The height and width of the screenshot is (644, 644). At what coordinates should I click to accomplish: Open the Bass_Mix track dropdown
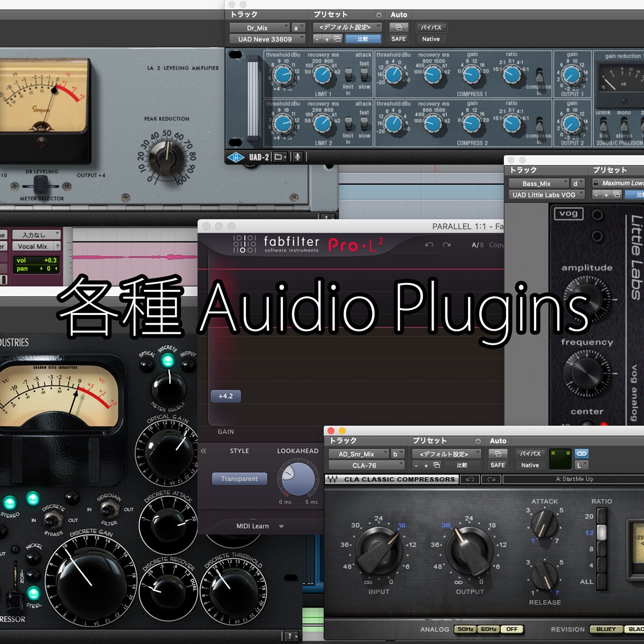(539, 184)
